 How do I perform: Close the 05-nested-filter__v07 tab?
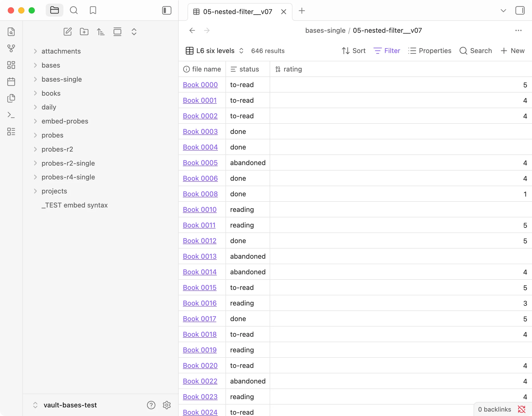pyautogui.click(x=284, y=12)
